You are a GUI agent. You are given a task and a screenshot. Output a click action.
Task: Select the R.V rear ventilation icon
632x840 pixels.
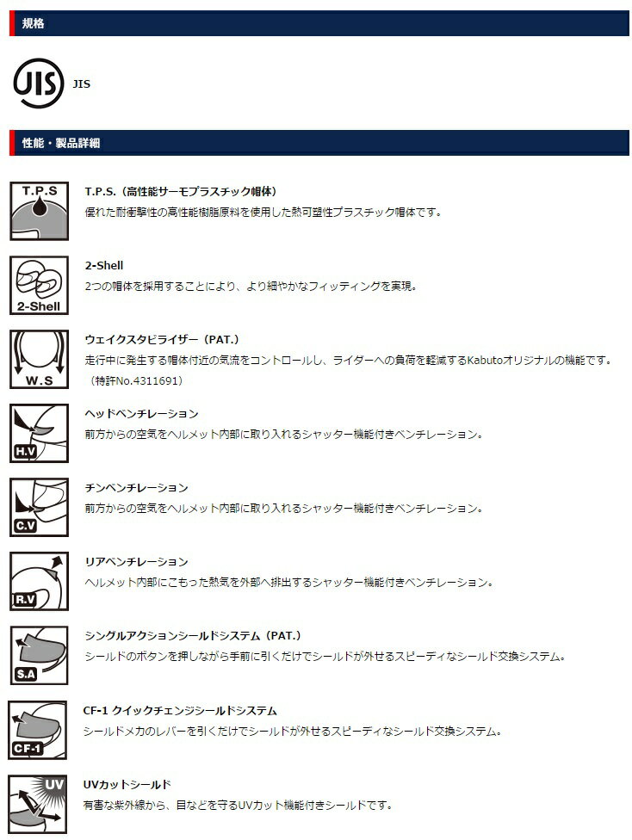coord(39,581)
